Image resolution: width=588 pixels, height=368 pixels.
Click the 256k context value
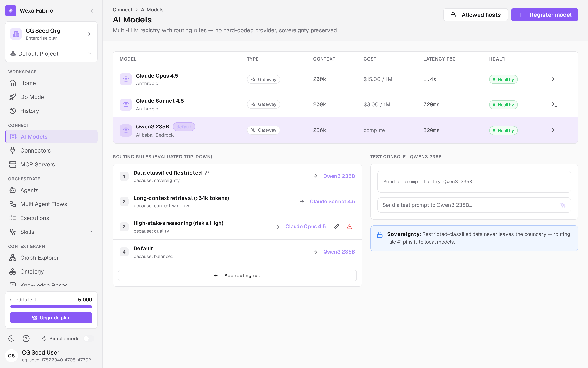tap(319, 130)
